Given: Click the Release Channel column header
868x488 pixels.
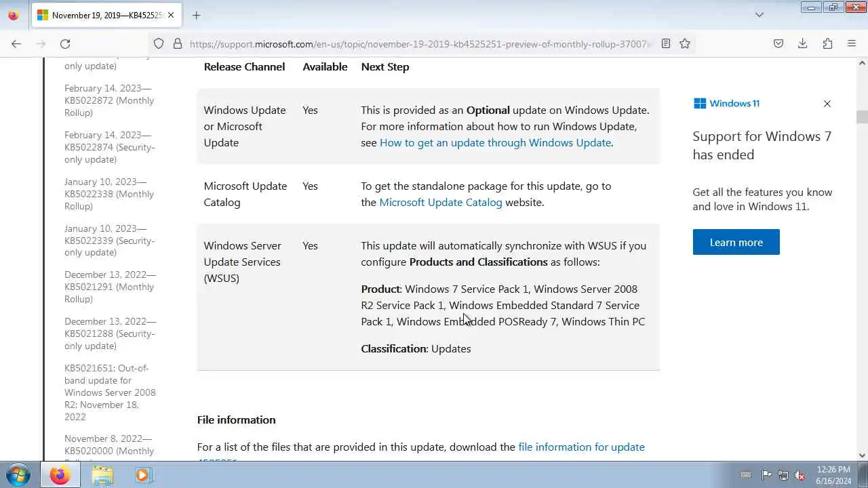Looking at the screenshot, I should click(x=244, y=66).
